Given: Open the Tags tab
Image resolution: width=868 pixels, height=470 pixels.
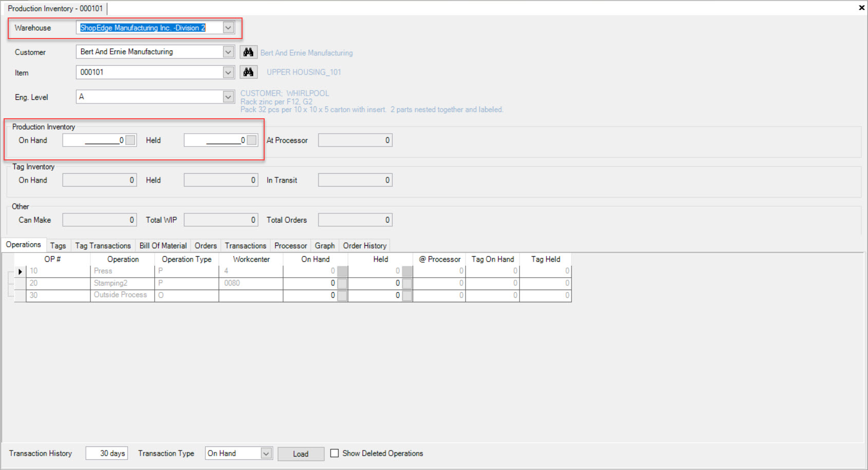Looking at the screenshot, I should pyautogui.click(x=58, y=246).
